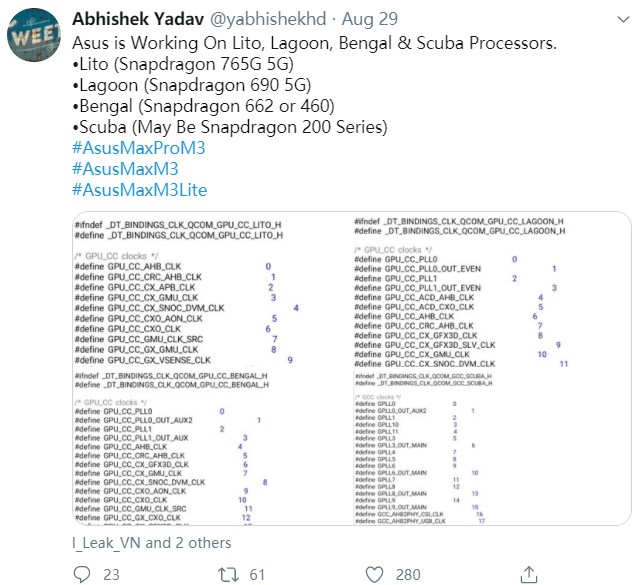
Task: Open the #AsusMaxM3Lite hashtag
Action: [x=140, y=190]
